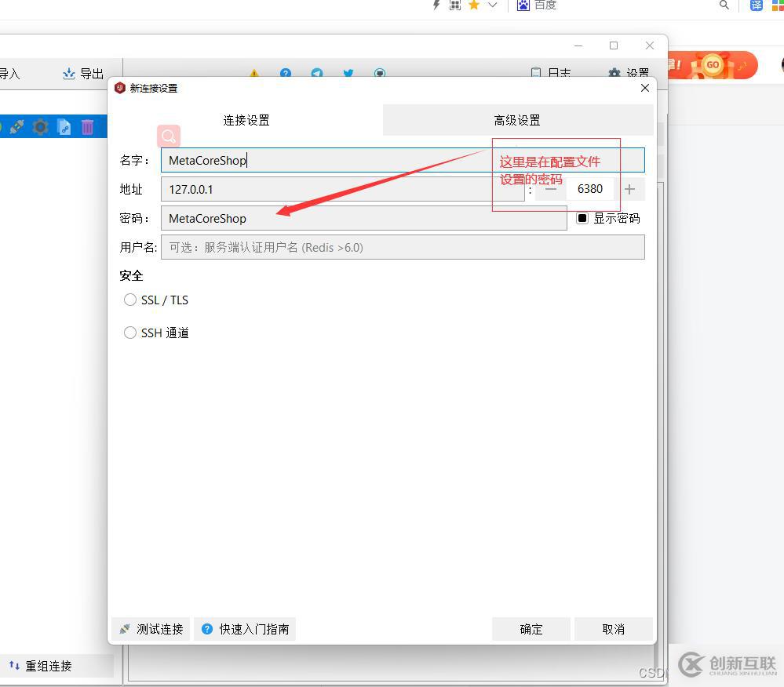Expand the chevron dropdown next to the star
Image resolution: width=784 pixels, height=687 pixels.
(x=493, y=5)
